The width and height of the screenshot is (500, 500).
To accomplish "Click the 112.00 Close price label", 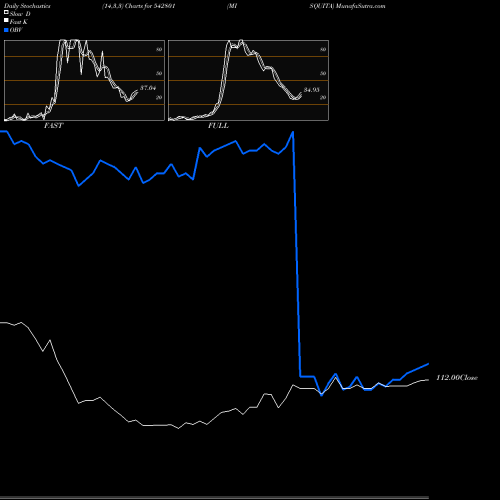I will coord(457,378).
